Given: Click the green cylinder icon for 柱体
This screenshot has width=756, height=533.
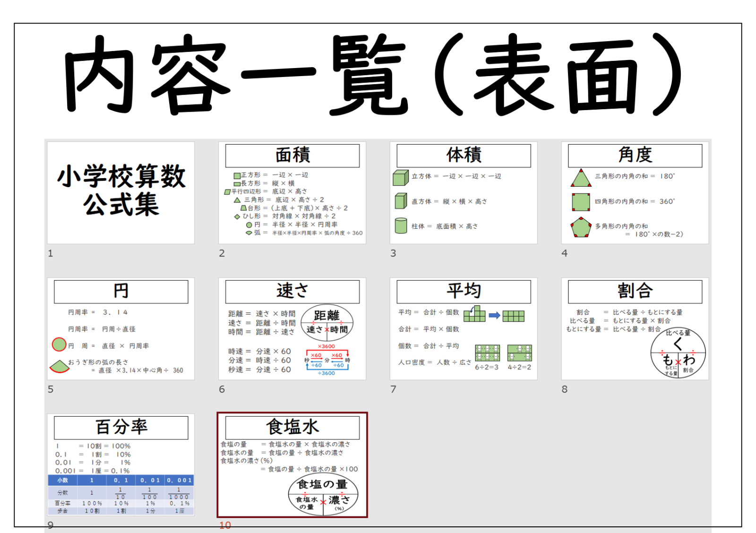Looking at the screenshot, I should tap(401, 225).
